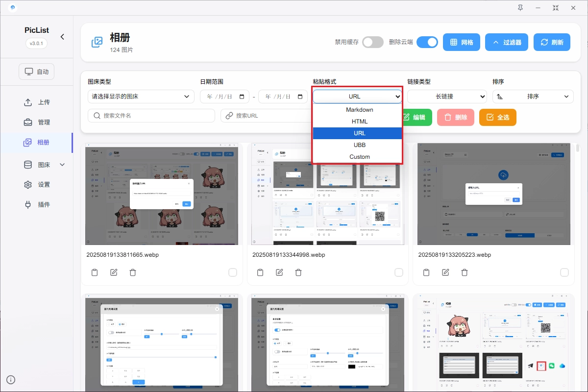Copy link of 20250819133344998.webp
588x392 pixels.
pos(261,272)
